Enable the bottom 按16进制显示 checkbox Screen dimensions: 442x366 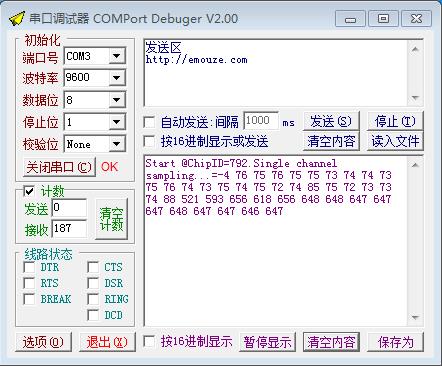149,341
